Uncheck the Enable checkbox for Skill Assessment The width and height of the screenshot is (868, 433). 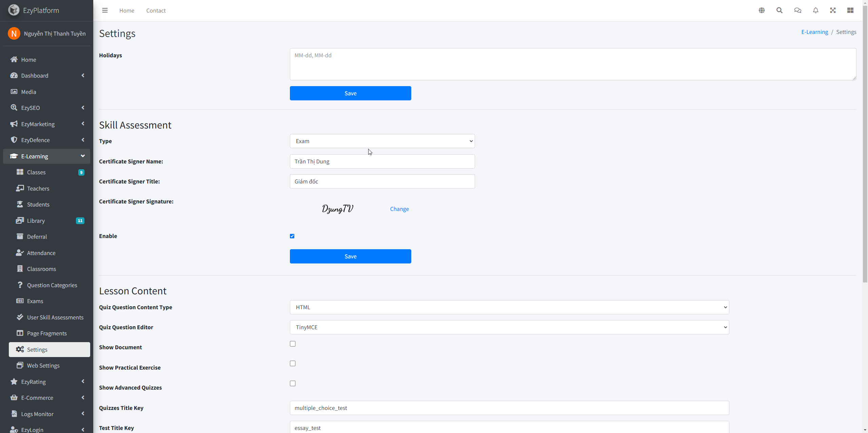pyautogui.click(x=292, y=236)
